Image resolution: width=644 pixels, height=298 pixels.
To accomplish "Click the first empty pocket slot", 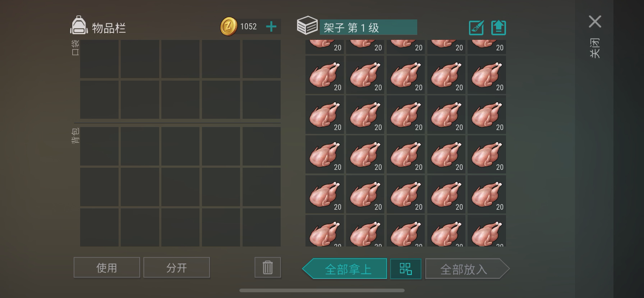I will pyautogui.click(x=99, y=59).
